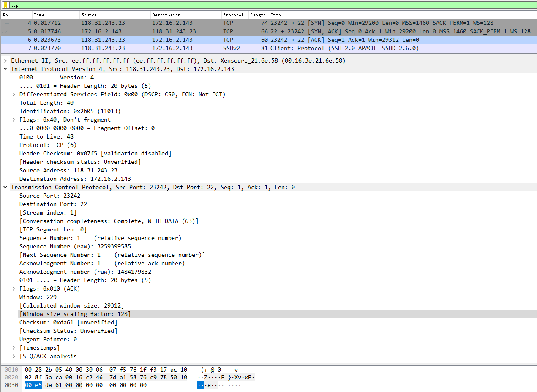This screenshot has width=537, height=392.
Task: Click the Info column header
Action: click(403, 15)
